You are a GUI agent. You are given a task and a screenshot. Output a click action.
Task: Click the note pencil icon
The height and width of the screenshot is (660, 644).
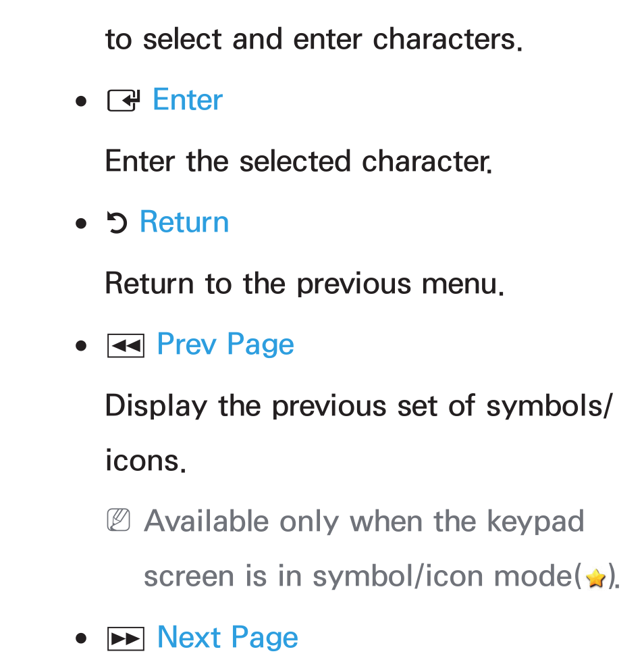tap(118, 520)
